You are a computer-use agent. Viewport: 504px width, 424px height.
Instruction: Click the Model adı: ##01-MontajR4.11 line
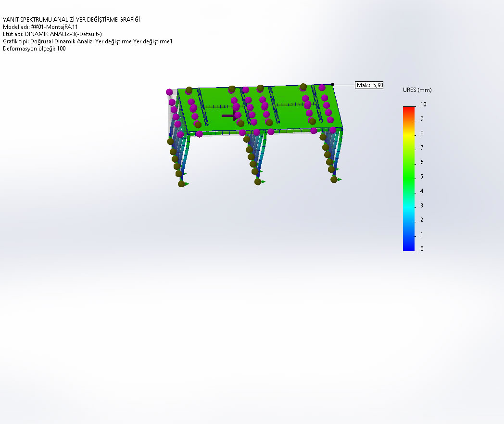(x=40, y=27)
